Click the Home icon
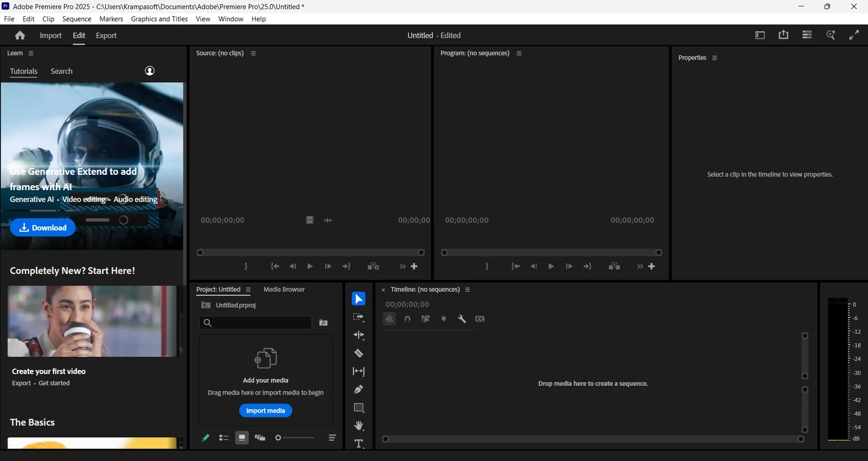Viewport: 868px width, 461px height. (x=20, y=35)
